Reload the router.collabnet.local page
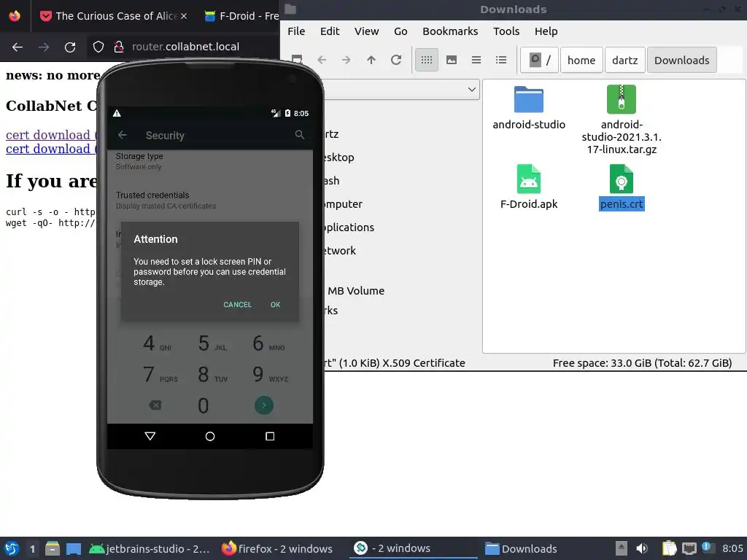 [70, 47]
